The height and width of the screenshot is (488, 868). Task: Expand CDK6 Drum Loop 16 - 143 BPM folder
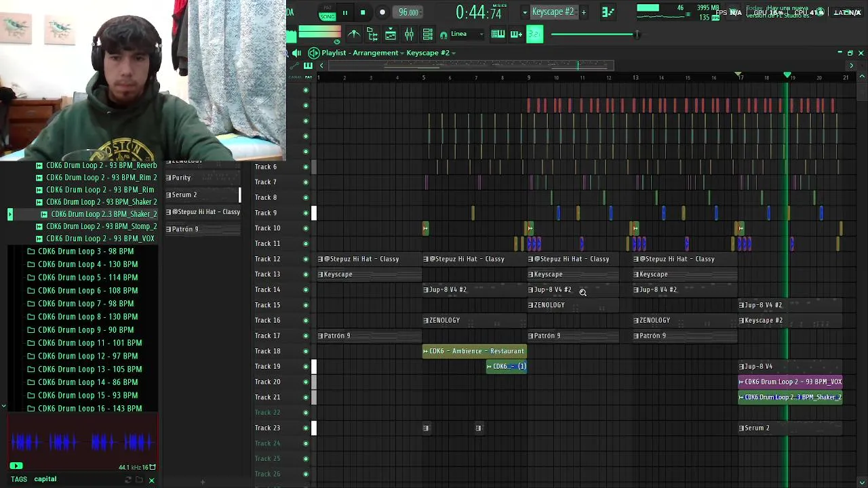coord(85,409)
